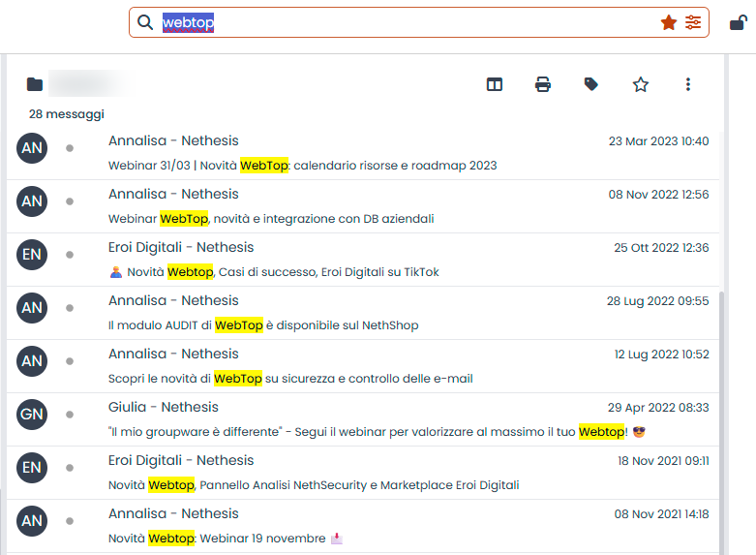Click sender Eroi Digitali of 18 Nov 2021
The height and width of the screenshot is (555, 756).
coord(181,460)
